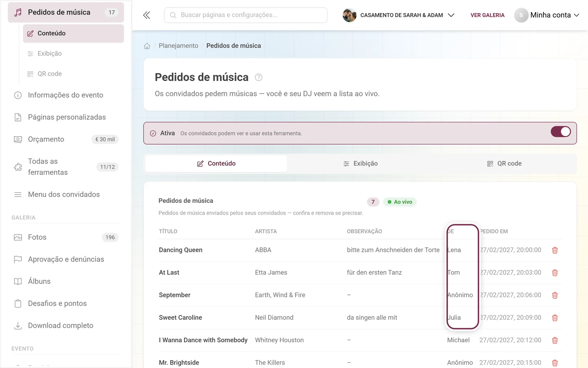Open the Minha conta dropdown

[547, 15]
